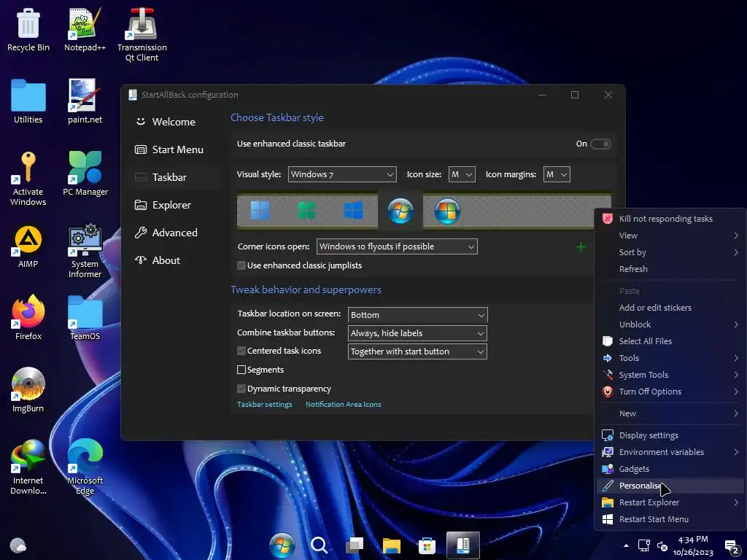Open Transmission Qt Client shortcut
Viewport: 747px width, 560px height.
142,35
